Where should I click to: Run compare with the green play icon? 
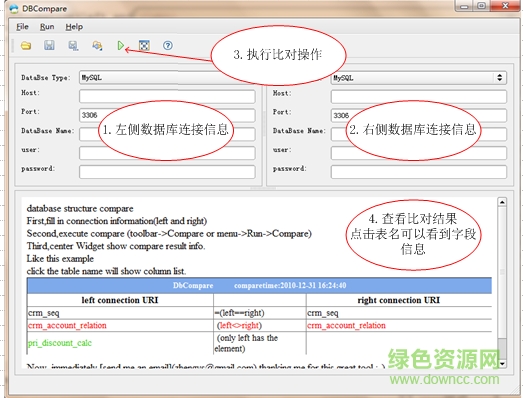121,45
